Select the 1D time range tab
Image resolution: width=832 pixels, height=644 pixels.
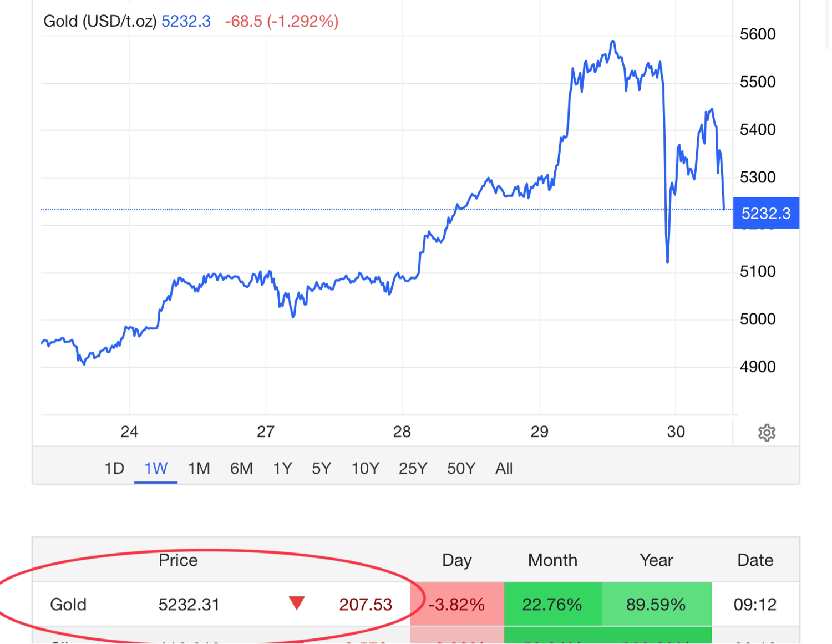click(114, 469)
